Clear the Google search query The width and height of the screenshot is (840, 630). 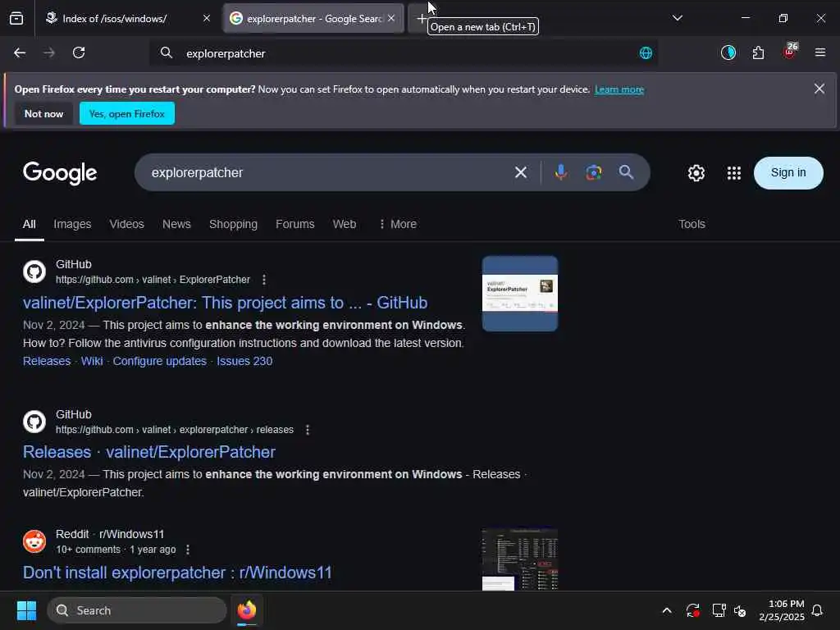521,172
